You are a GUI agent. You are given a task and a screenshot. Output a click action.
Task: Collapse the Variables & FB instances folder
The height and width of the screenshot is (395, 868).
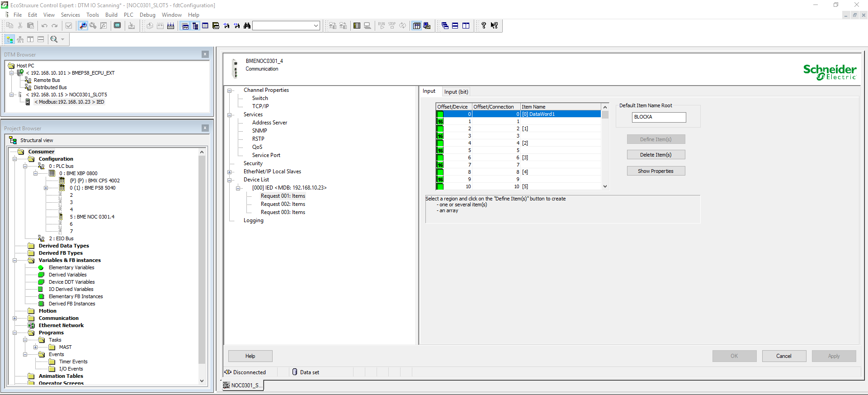tap(14, 260)
